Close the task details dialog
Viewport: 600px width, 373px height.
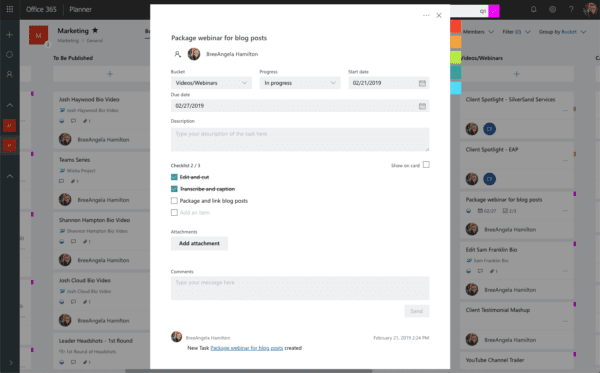pos(439,15)
